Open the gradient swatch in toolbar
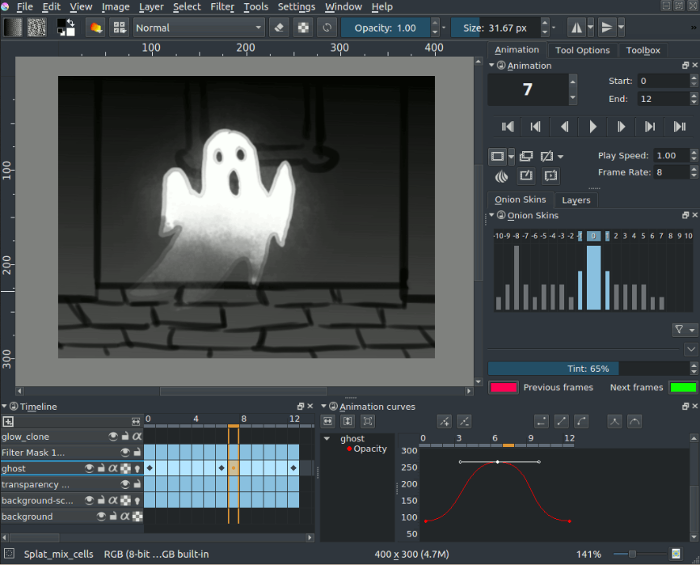700x565 pixels. coord(13,28)
